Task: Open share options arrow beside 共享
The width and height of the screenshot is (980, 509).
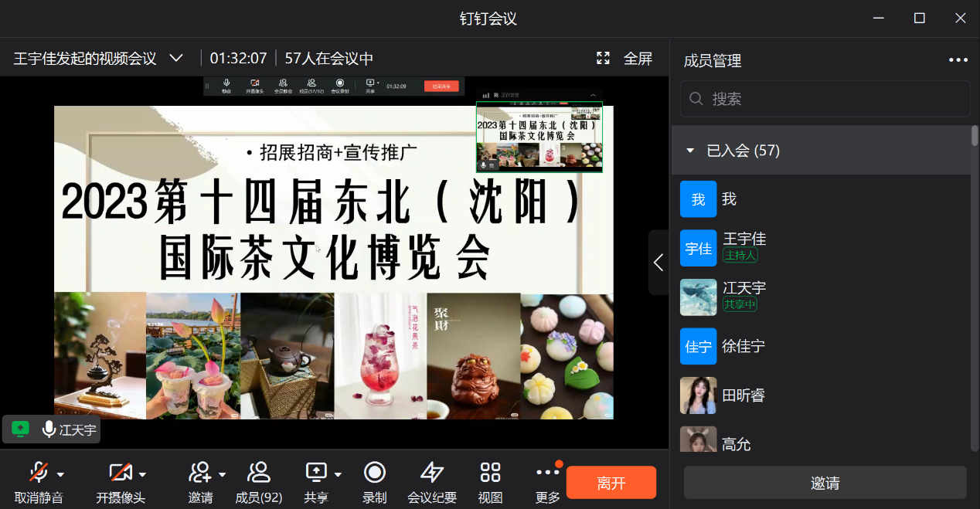Action: [x=338, y=474]
